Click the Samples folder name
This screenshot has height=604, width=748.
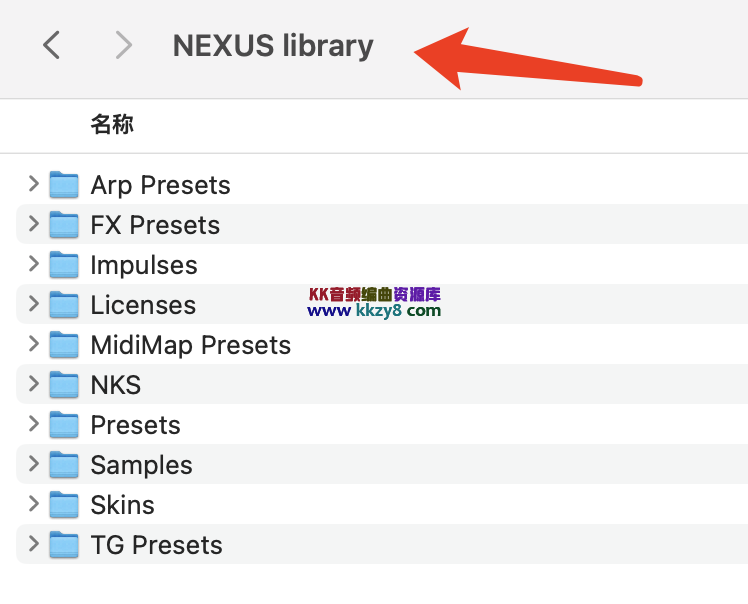point(141,466)
